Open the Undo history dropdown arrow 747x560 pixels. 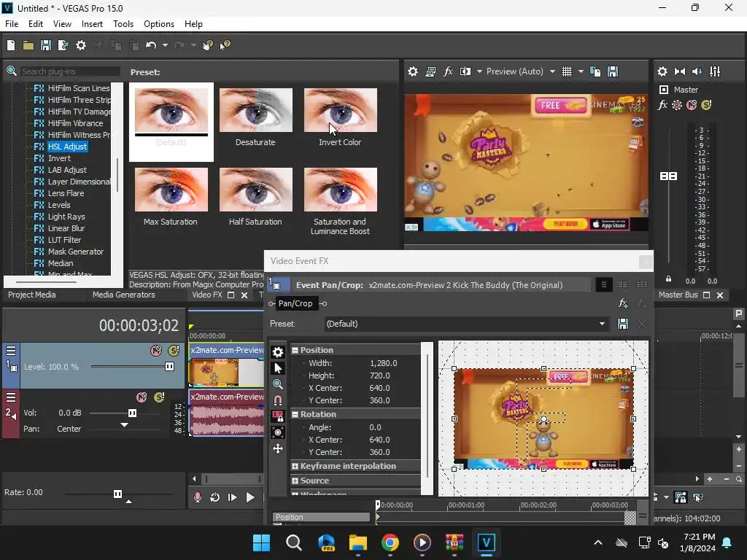(x=165, y=45)
